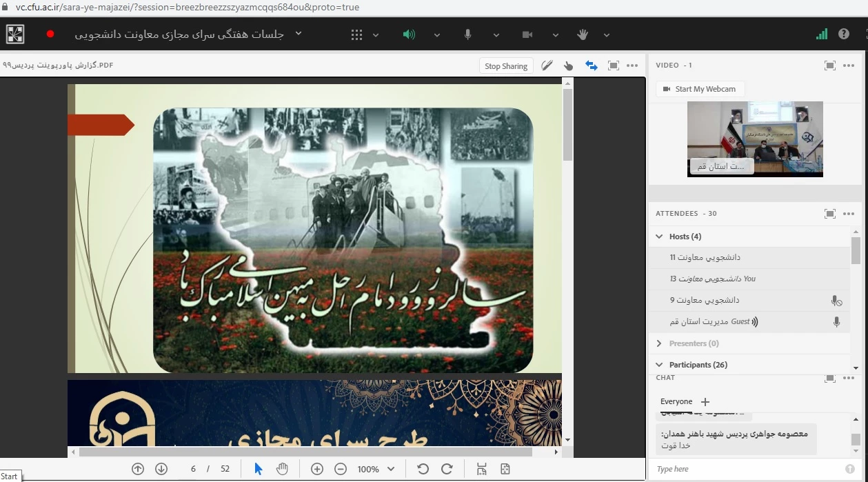Select the Everyone chat tab

(676, 401)
